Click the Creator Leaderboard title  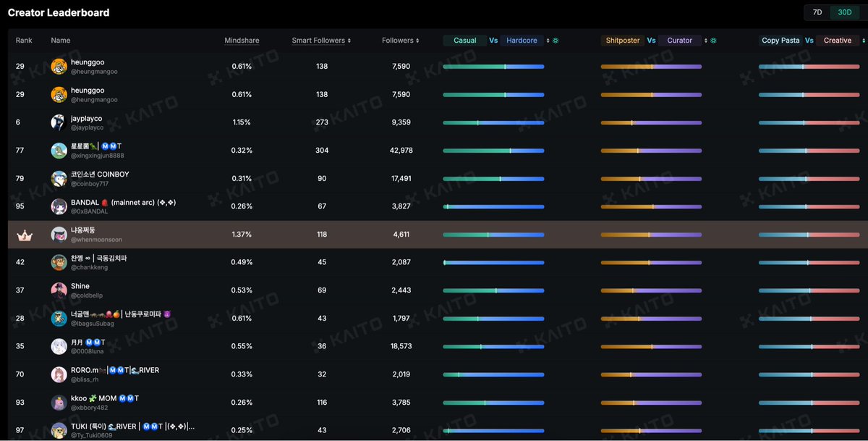pos(59,12)
